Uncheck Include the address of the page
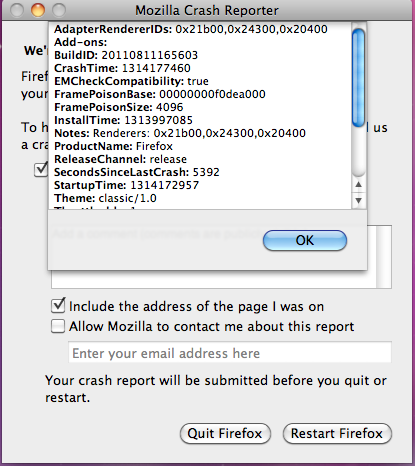Viewport: 415px width, 466px height. [58, 306]
